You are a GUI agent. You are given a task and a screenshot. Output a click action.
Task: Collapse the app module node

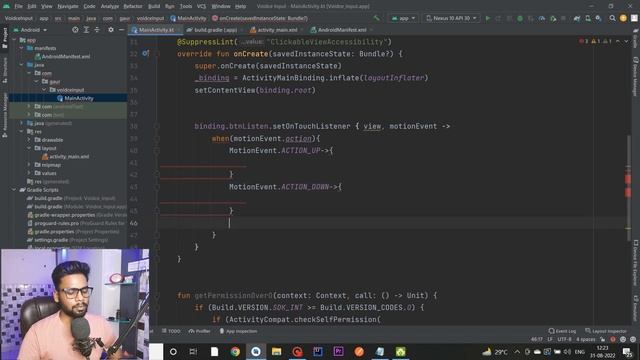[14, 40]
